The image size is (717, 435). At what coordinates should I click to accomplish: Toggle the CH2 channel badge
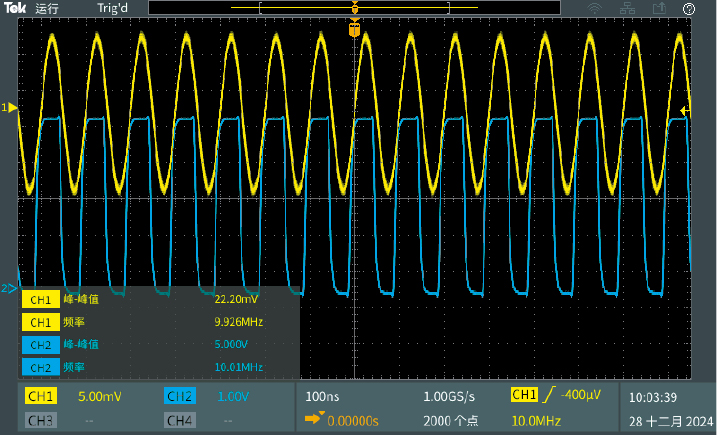point(179,396)
